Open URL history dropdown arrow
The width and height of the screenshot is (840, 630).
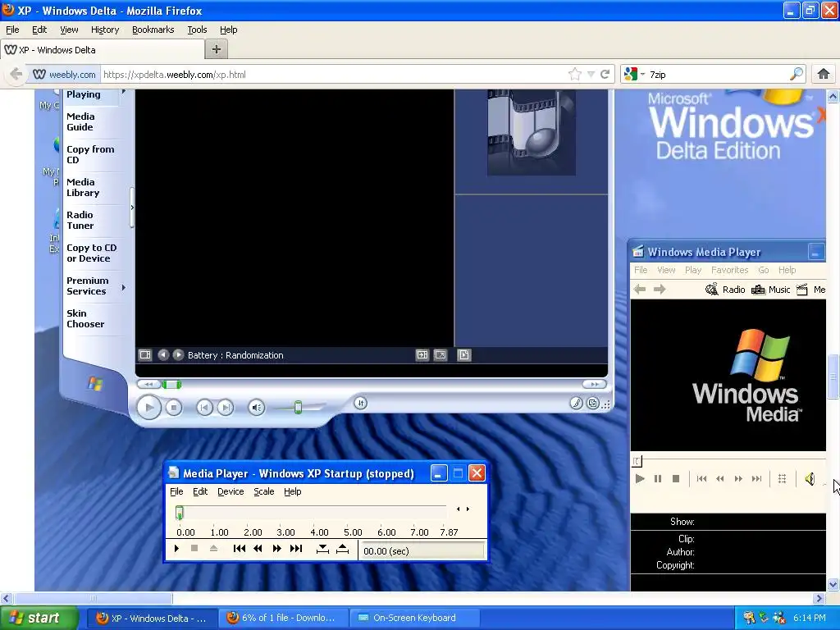point(591,75)
